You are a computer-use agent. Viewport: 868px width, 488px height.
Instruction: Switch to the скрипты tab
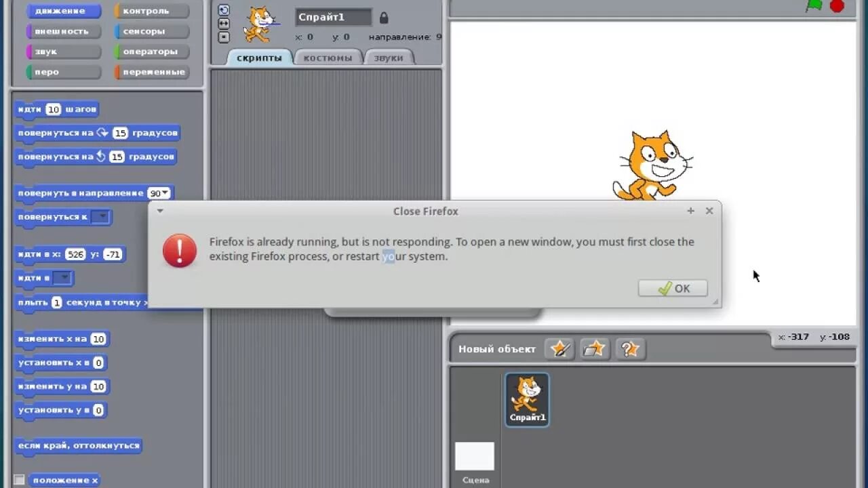[259, 58]
